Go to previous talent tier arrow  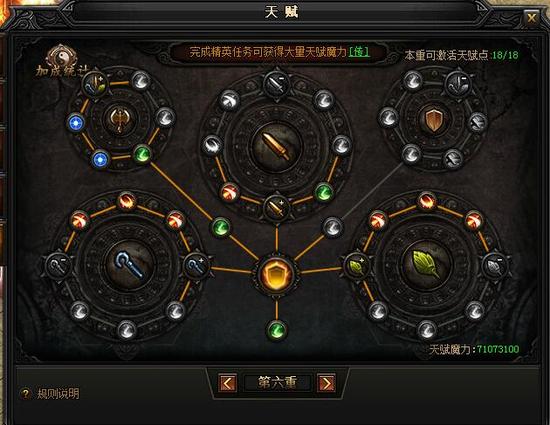(x=227, y=383)
